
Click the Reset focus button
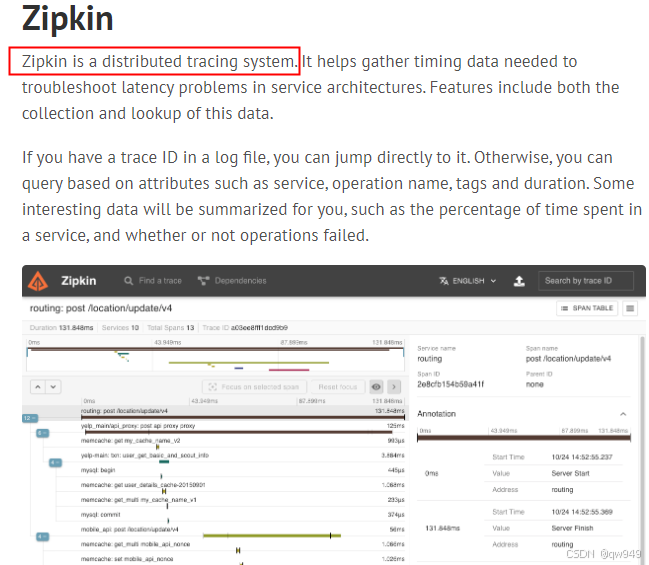pos(338,387)
